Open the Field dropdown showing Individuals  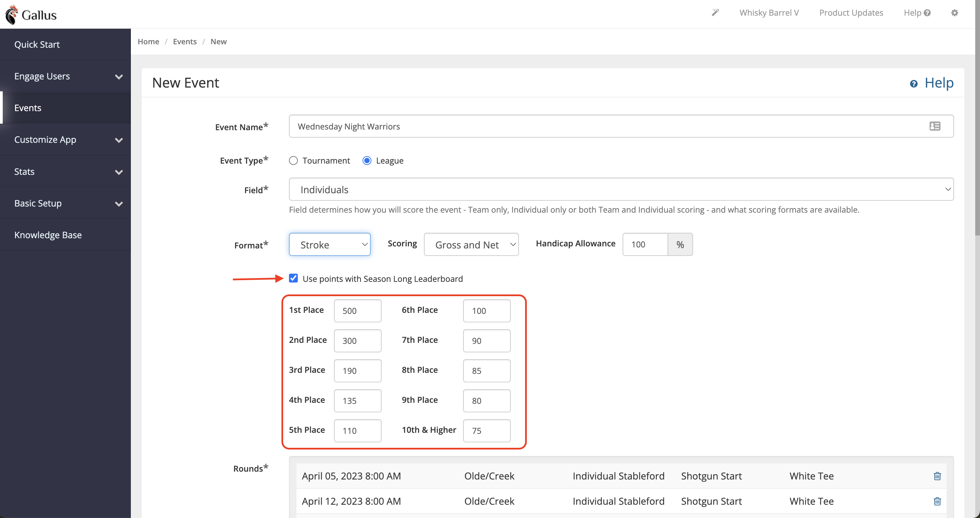pyautogui.click(x=621, y=189)
